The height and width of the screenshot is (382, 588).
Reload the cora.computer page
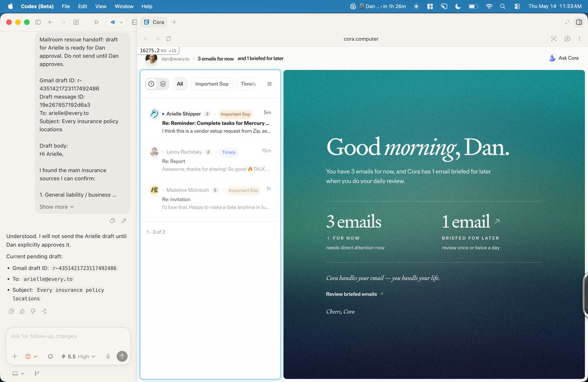click(x=168, y=39)
